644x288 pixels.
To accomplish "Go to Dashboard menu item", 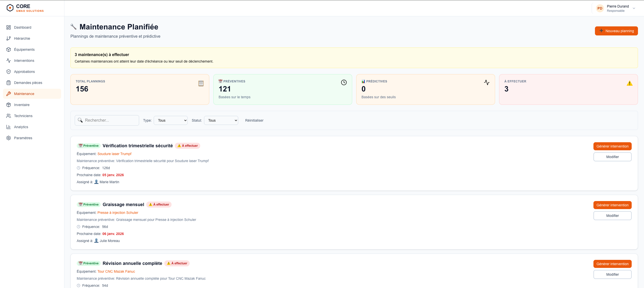I will pyautogui.click(x=32, y=27).
